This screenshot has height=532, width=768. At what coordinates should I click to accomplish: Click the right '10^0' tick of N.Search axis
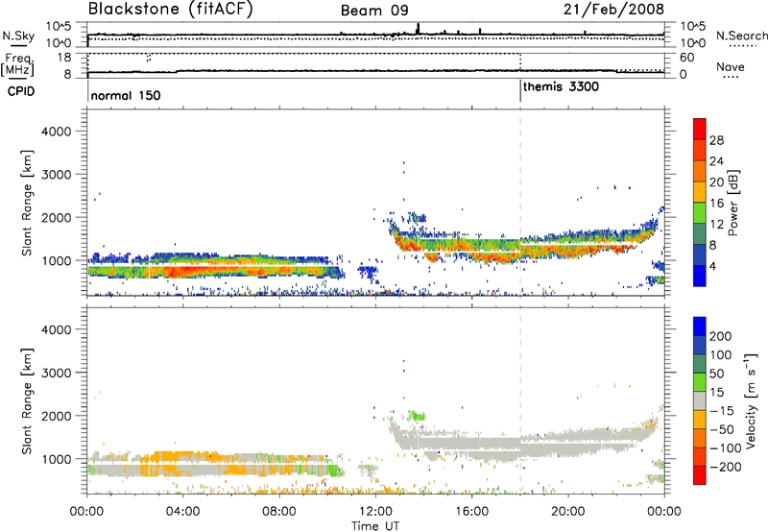pyautogui.click(x=693, y=43)
